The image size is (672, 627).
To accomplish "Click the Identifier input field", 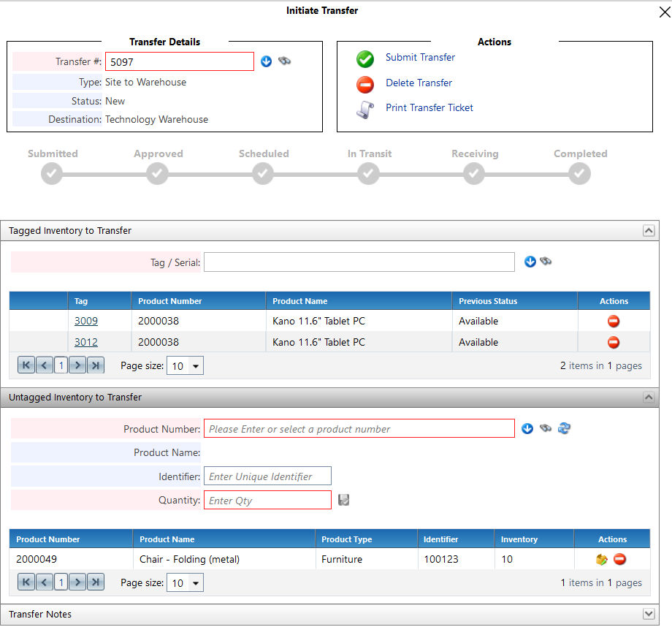I will pos(267,476).
